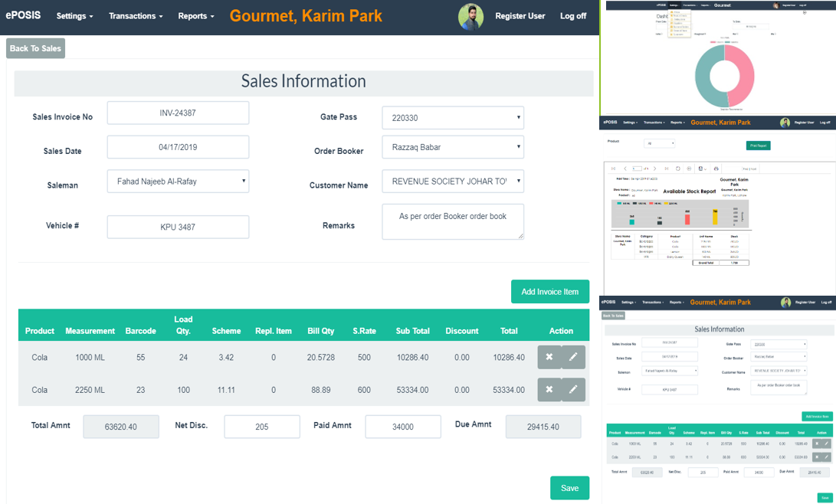Click the Log off link
Image resolution: width=836 pixels, height=504 pixels.
pos(573,16)
